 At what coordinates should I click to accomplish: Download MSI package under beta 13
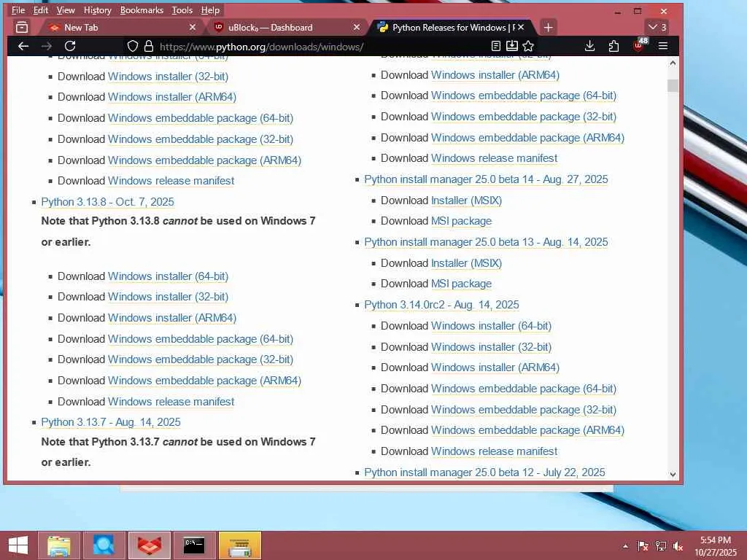click(x=461, y=284)
